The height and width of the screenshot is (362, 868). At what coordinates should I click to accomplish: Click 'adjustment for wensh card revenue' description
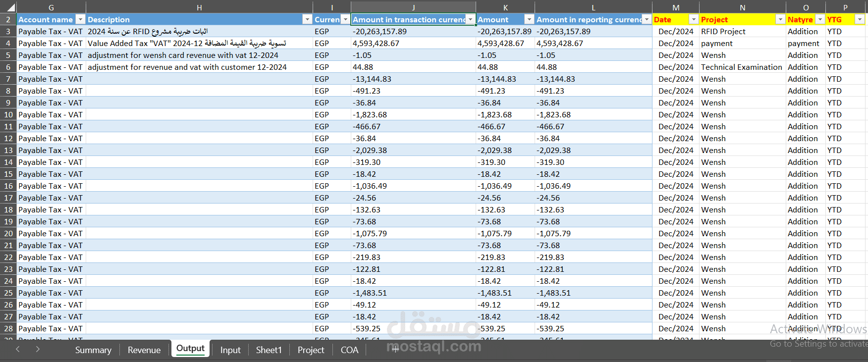click(x=199, y=55)
